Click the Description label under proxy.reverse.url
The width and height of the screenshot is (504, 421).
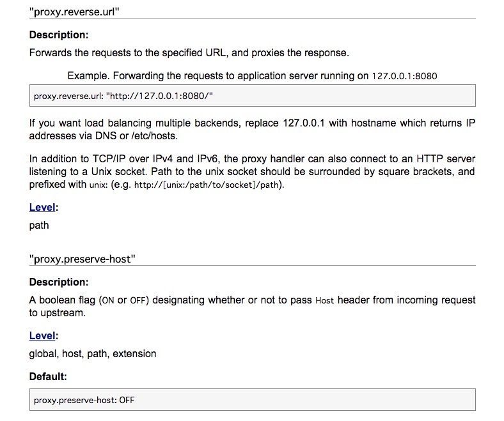pyautogui.click(x=59, y=34)
